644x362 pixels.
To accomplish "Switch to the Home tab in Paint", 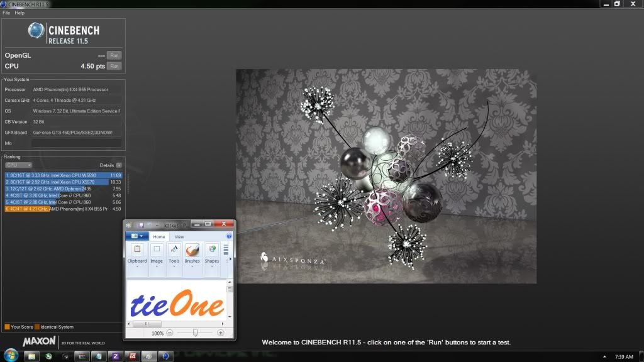I will pyautogui.click(x=159, y=236).
